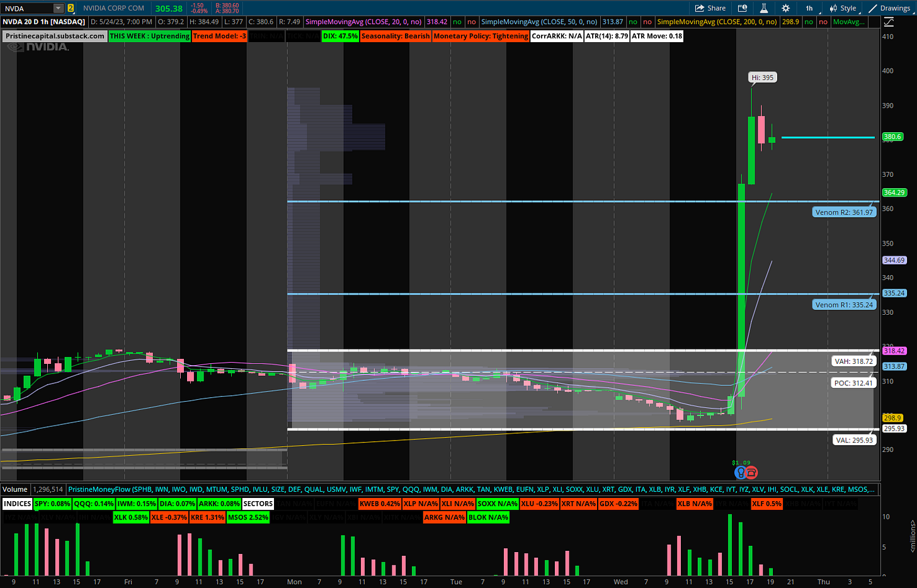917x588 pixels.
Task: Click the 344.69 axis price tag
Action: coord(894,260)
